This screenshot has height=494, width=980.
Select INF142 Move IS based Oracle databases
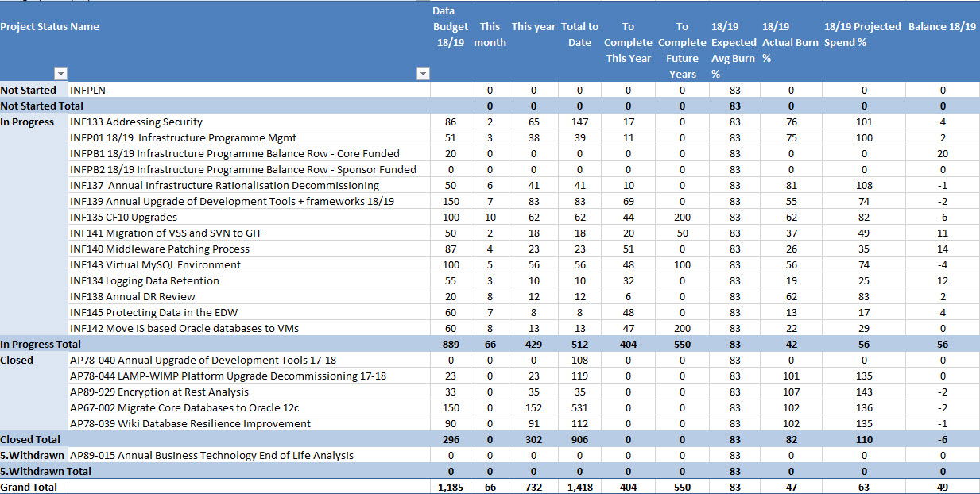click(184, 328)
